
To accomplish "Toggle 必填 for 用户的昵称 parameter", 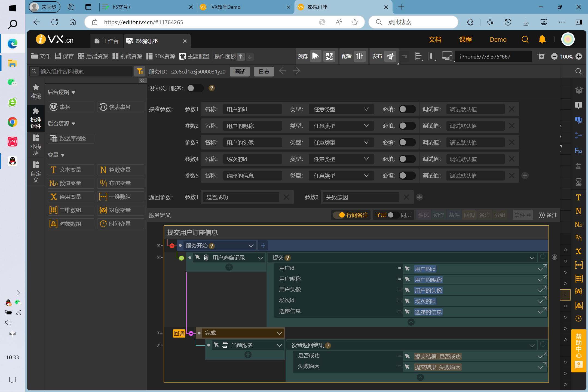I will coord(407,126).
